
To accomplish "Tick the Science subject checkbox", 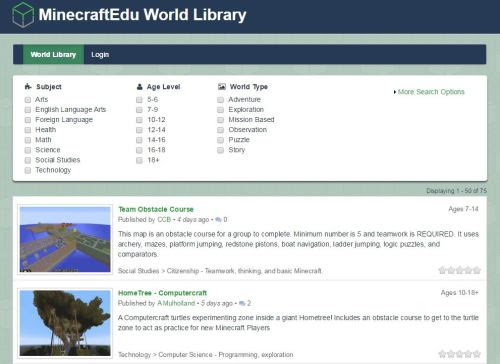I will tap(28, 150).
